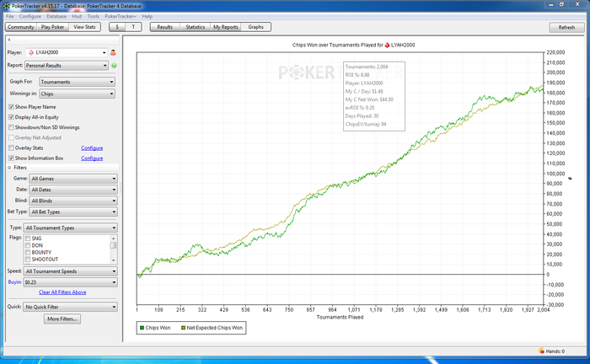Click the Flags list scroll up arrow
Image resolution: width=590 pixels, height=364 pixels.
(113, 238)
